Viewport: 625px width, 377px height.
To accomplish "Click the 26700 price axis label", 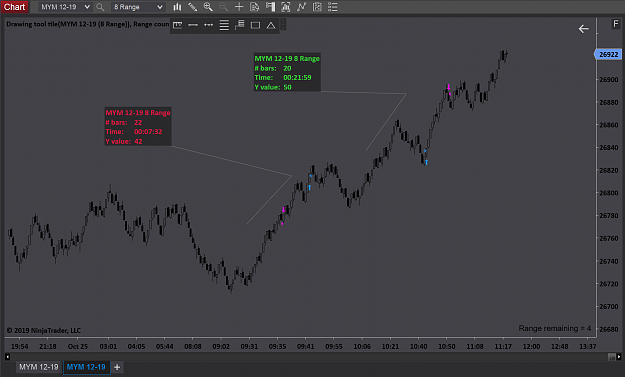I will click(609, 306).
